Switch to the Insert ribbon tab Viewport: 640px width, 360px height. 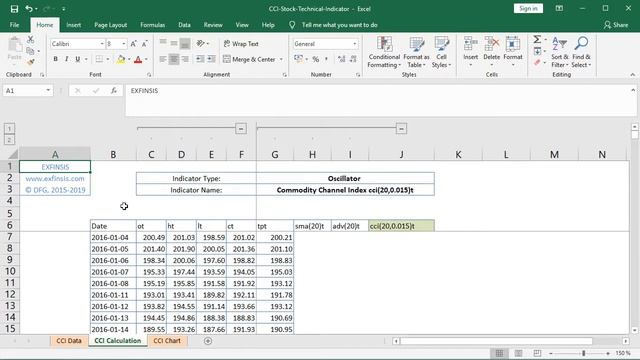[x=73, y=25]
